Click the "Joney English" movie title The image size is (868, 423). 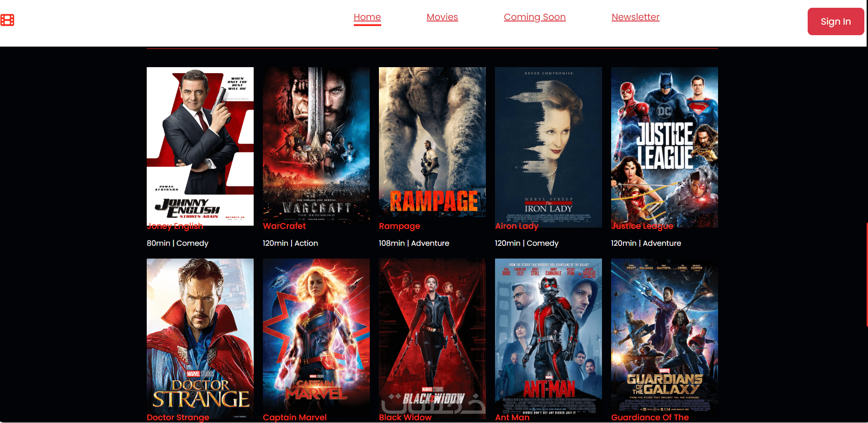tap(175, 226)
